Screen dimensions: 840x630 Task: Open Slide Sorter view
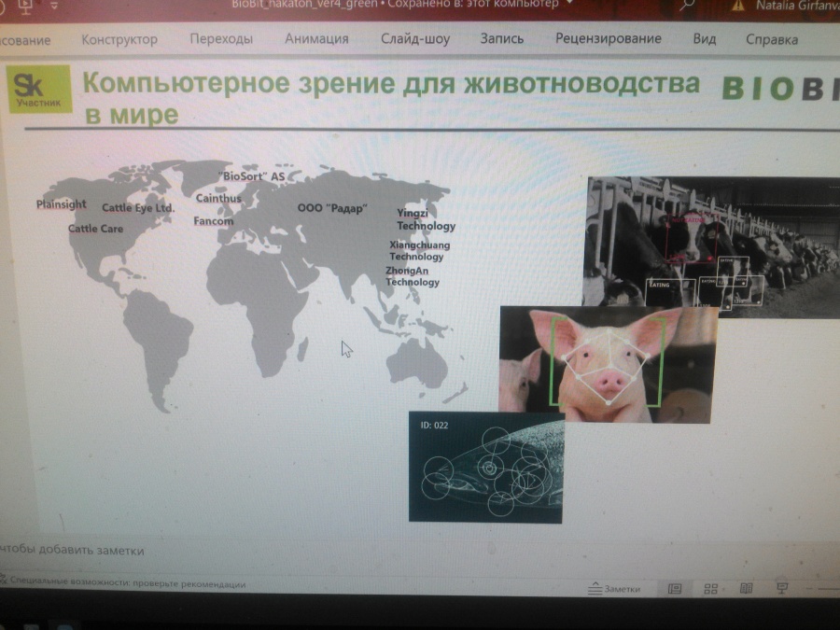(x=710, y=589)
